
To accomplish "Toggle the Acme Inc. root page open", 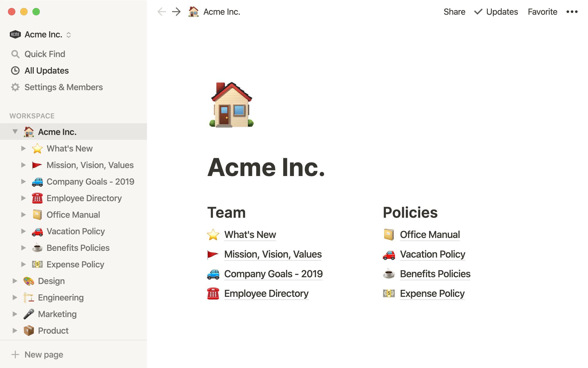I will tap(15, 132).
